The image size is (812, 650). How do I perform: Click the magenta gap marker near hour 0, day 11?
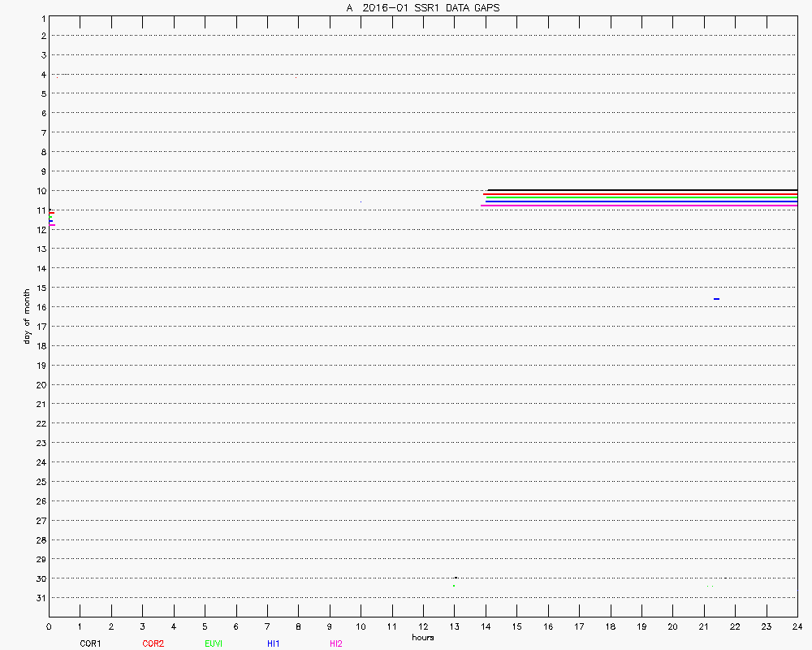(51, 224)
